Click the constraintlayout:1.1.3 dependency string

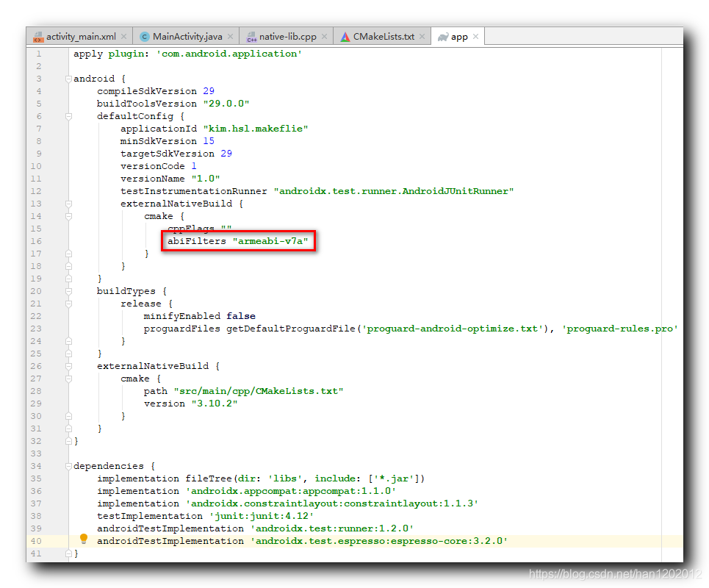tap(332, 503)
